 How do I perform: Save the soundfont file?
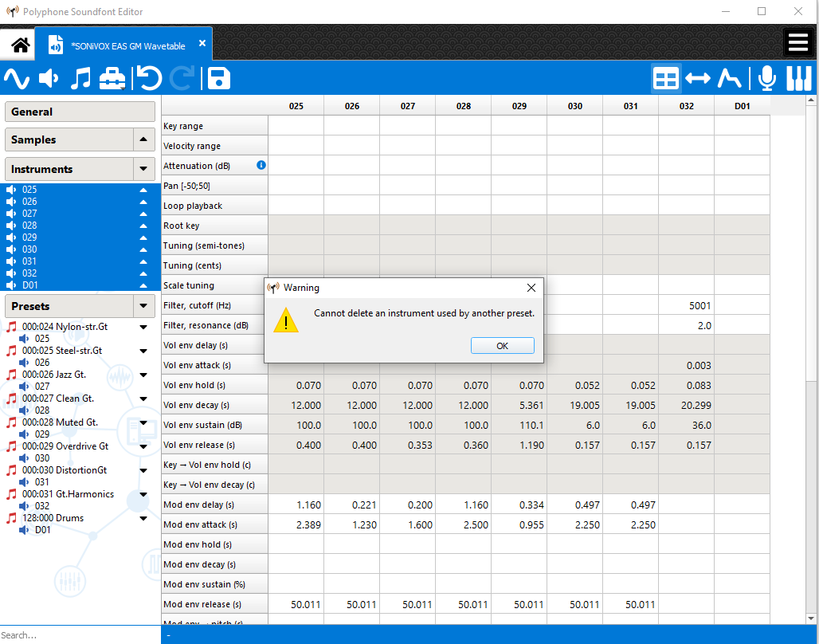click(219, 78)
